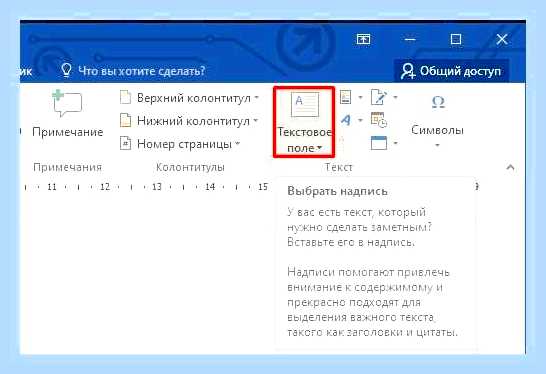Minimize the Word window

[x=410, y=39]
